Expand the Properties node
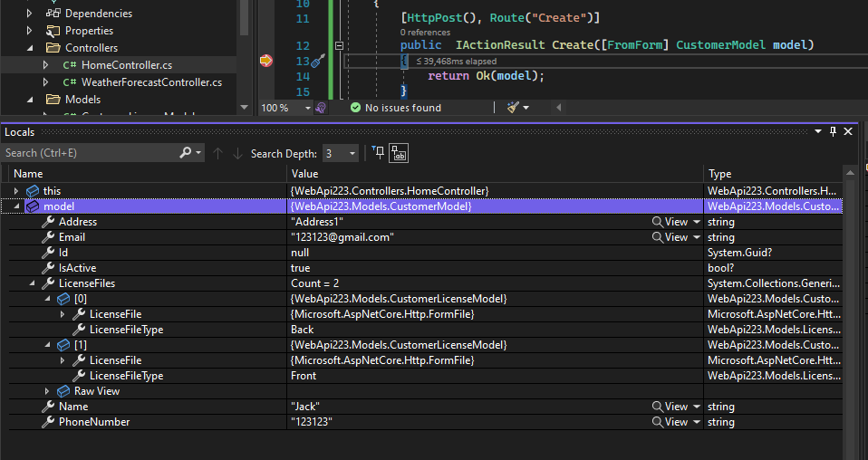Screen dimensions: 868x460 click(29, 31)
